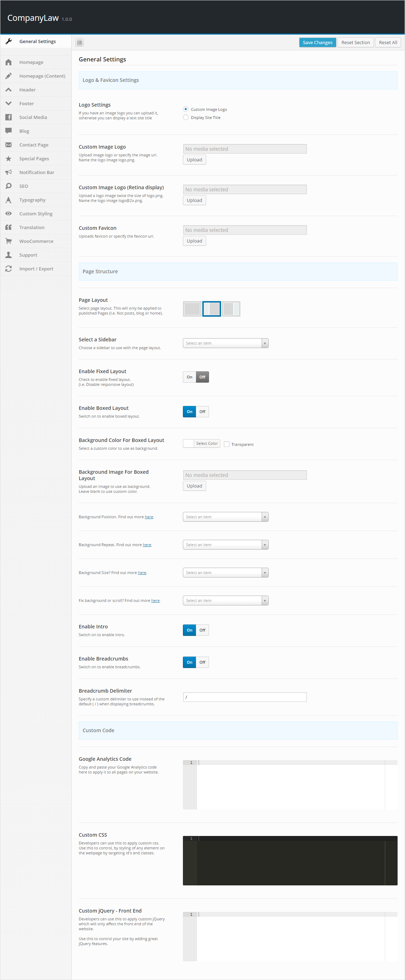Image resolution: width=405 pixels, height=980 pixels.
Task: Click the envelope icon for Contact Page
Action: click(x=9, y=145)
